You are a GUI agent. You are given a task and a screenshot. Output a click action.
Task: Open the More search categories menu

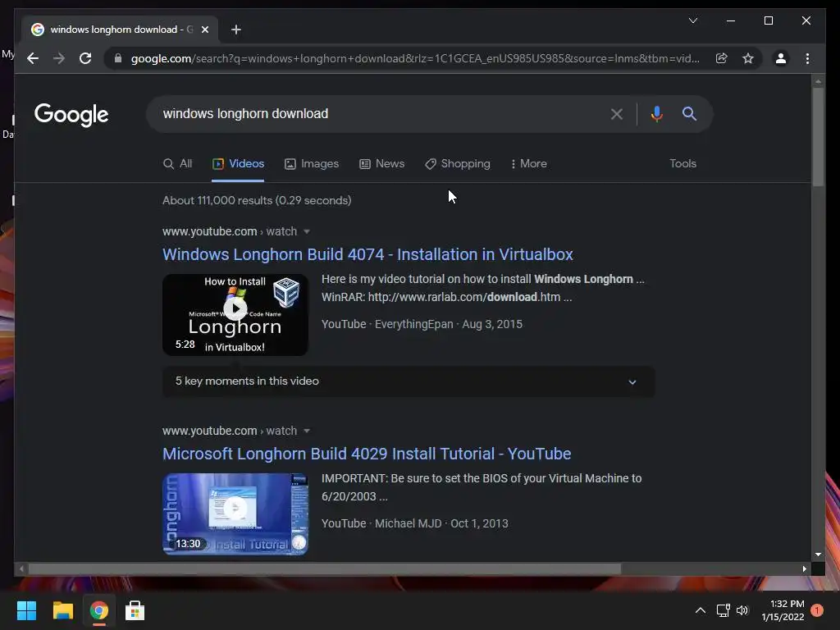529,164
